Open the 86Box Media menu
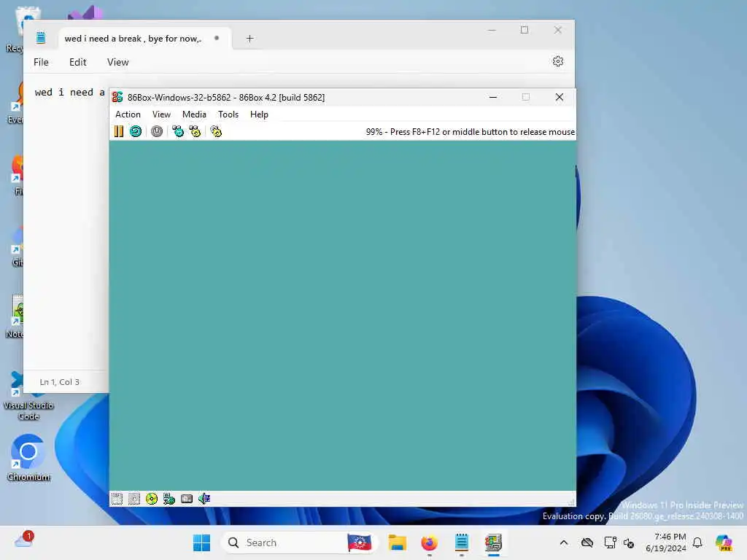747x560 pixels. coord(194,114)
